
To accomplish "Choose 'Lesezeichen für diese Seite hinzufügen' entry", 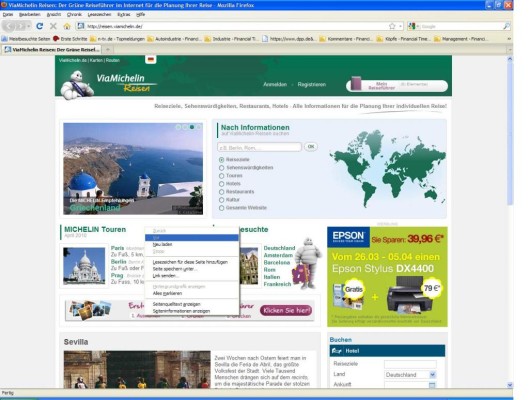I will click(192, 262).
